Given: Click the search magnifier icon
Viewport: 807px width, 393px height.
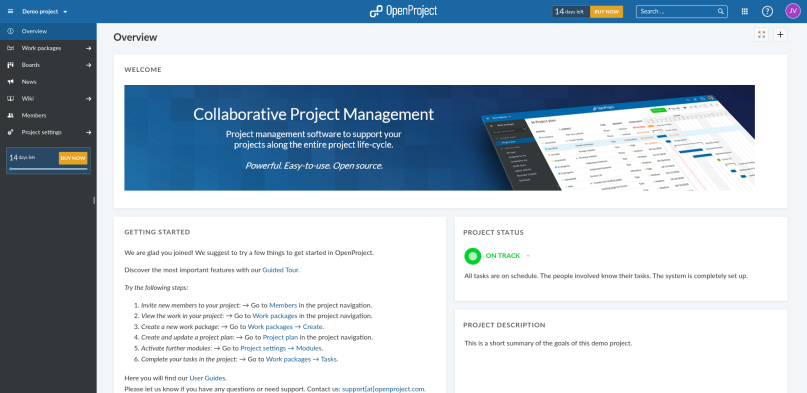Looking at the screenshot, I should (721, 11).
